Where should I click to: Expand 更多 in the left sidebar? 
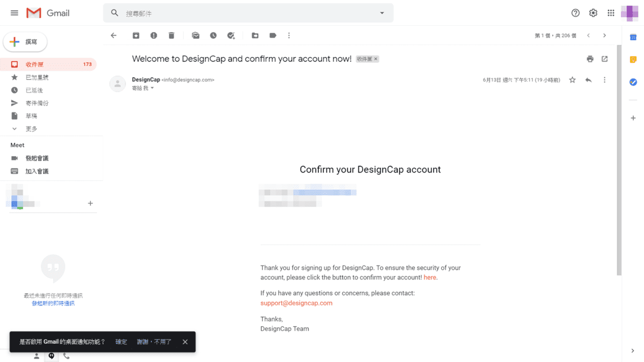click(31, 129)
